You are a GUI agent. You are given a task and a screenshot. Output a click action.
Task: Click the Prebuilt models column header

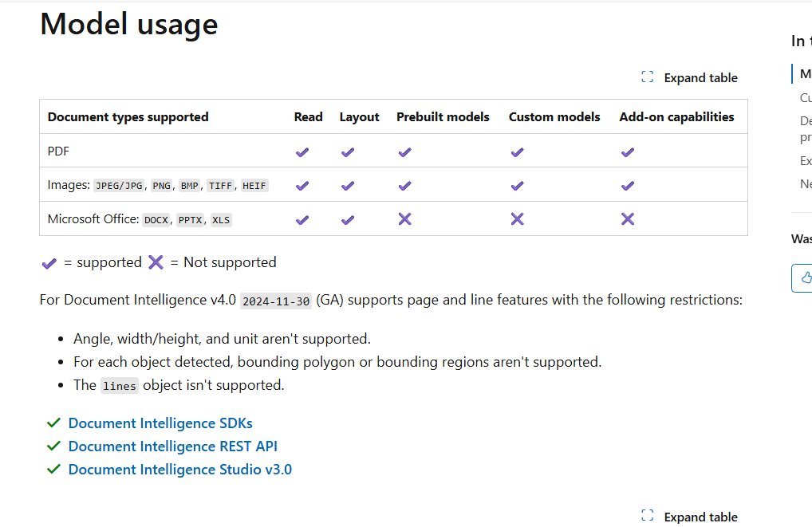(x=443, y=116)
